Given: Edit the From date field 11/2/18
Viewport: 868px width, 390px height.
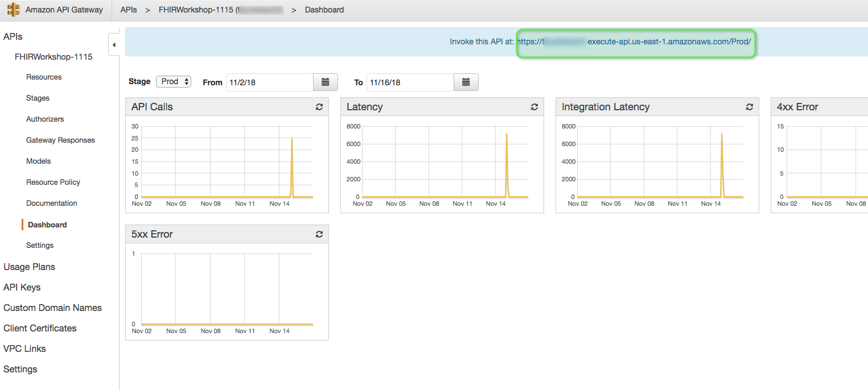Looking at the screenshot, I should pyautogui.click(x=270, y=82).
